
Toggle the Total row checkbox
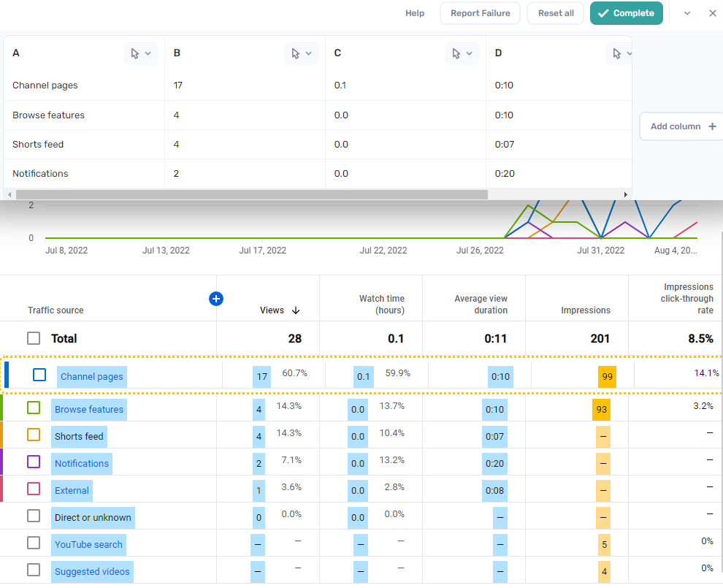pyautogui.click(x=34, y=338)
